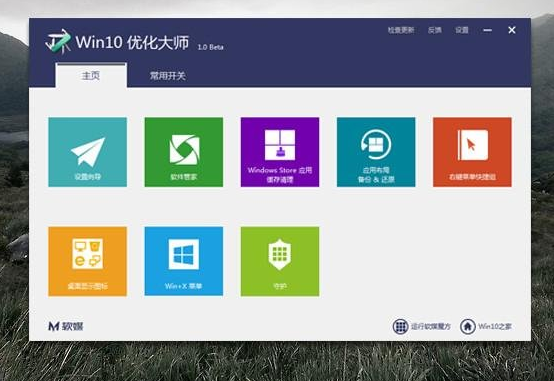Open the 软件管家 green tile
This screenshot has height=381, width=554.
(x=184, y=152)
